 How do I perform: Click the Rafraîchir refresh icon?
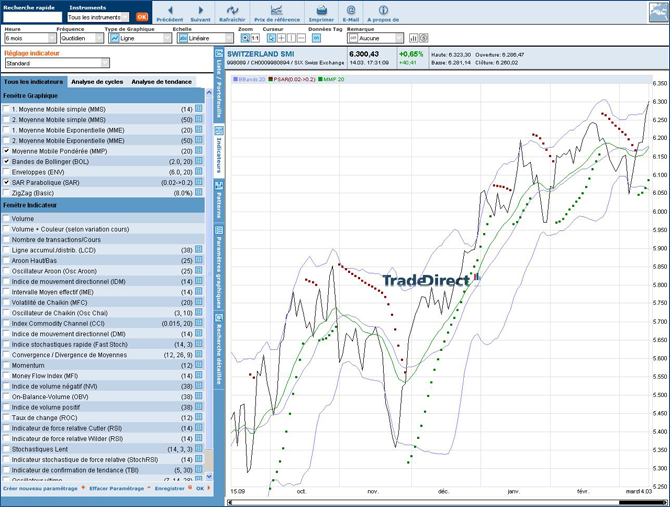(x=232, y=10)
